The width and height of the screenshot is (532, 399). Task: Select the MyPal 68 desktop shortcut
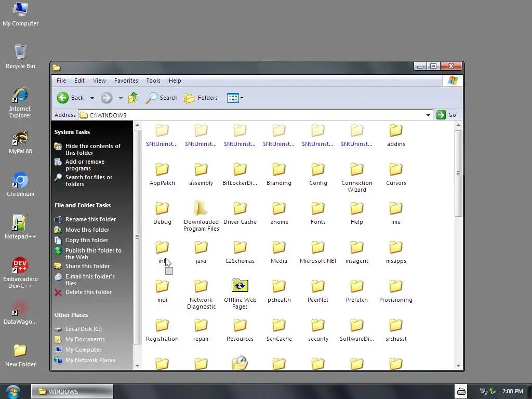(20, 142)
